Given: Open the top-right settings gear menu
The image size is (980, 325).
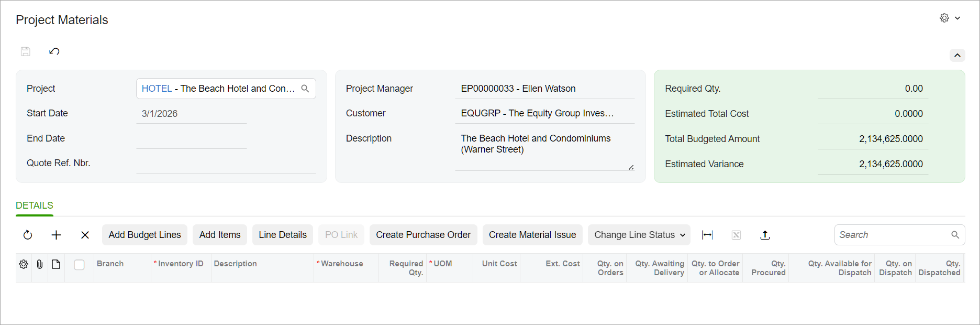Looking at the screenshot, I should pos(950,18).
